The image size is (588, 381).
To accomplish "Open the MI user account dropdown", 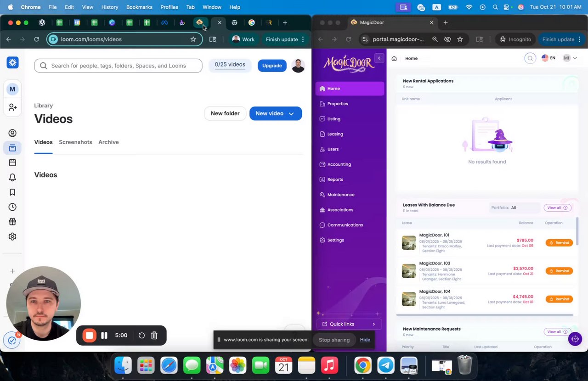I will pos(570,58).
